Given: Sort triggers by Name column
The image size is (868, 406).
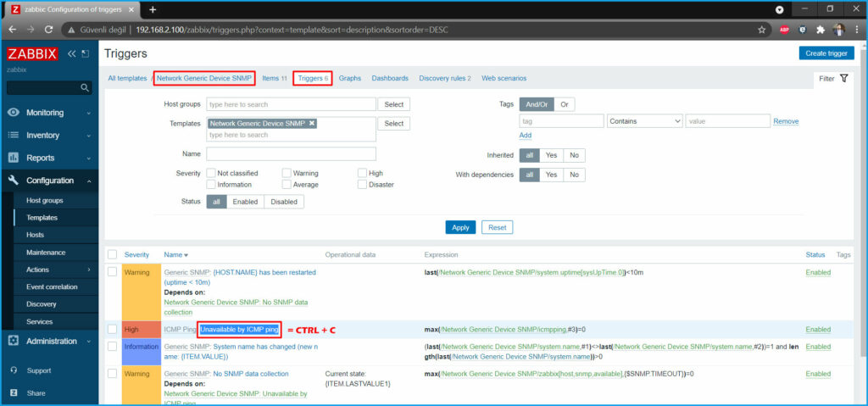Looking at the screenshot, I should tap(176, 255).
